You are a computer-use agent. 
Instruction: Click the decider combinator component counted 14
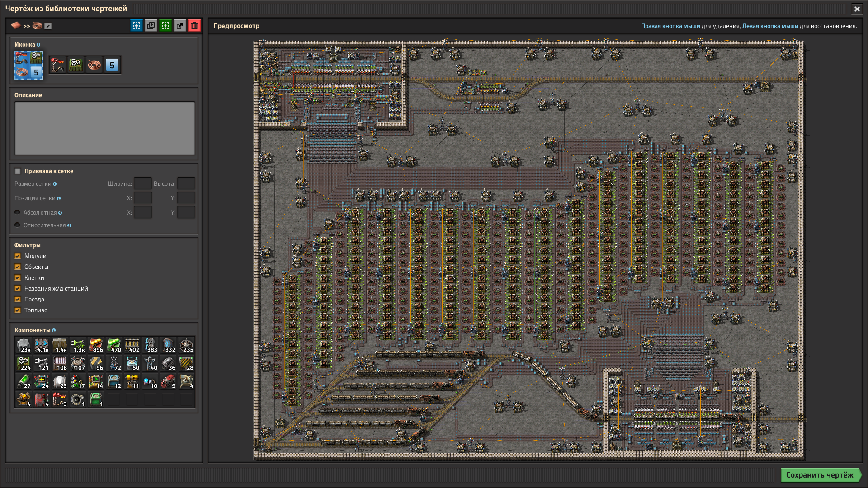click(x=96, y=381)
